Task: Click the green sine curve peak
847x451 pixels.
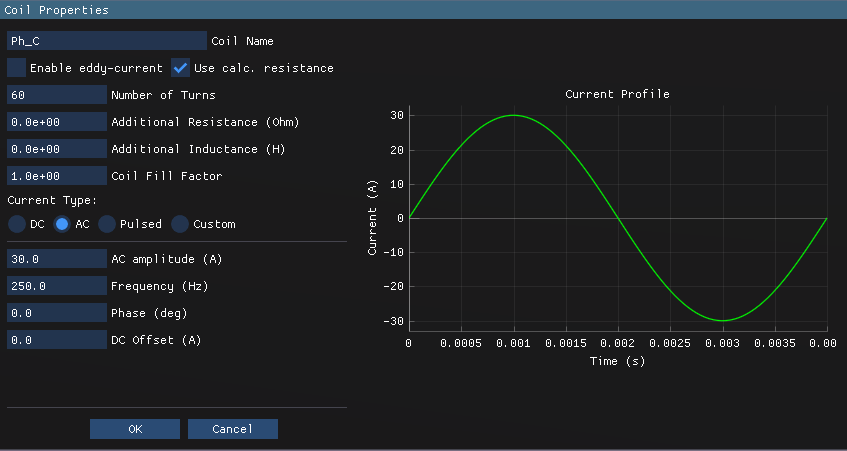Action: (513, 115)
